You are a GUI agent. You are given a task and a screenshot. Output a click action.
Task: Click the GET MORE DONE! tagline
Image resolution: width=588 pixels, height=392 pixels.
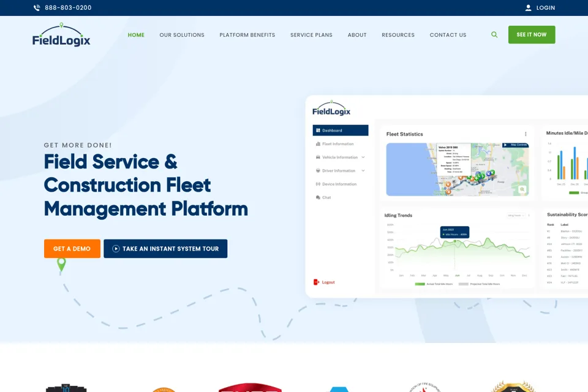pyautogui.click(x=78, y=145)
